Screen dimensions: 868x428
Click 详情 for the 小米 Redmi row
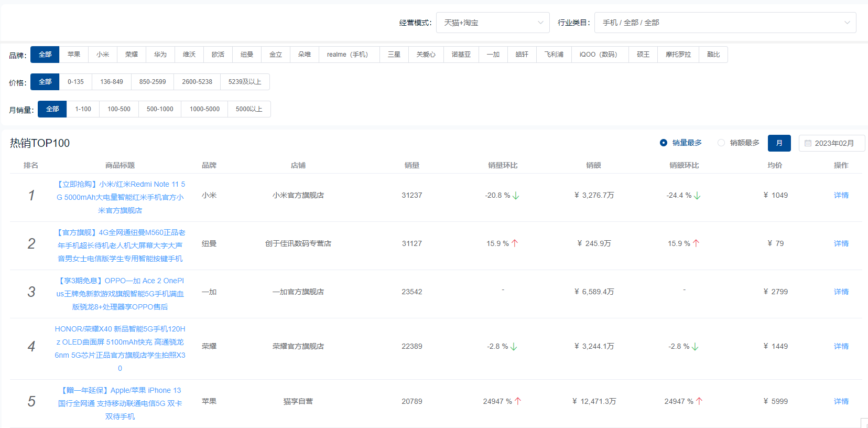(841, 195)
